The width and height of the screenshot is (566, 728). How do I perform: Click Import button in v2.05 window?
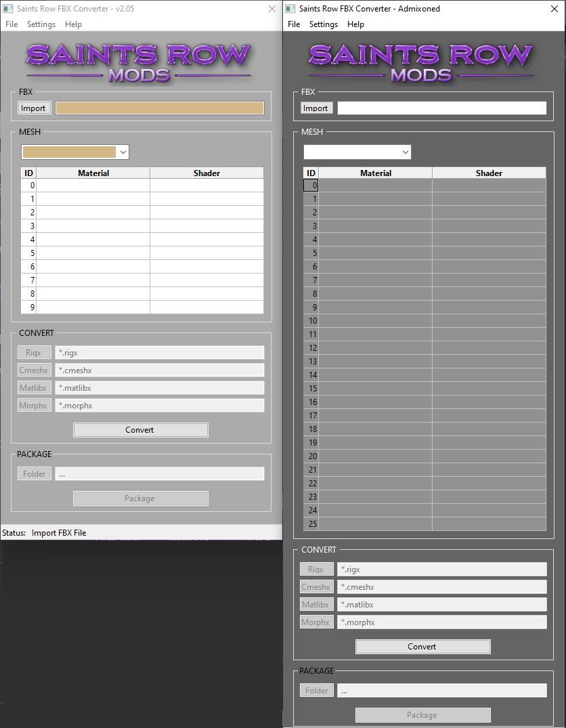(x=33, y=108)
